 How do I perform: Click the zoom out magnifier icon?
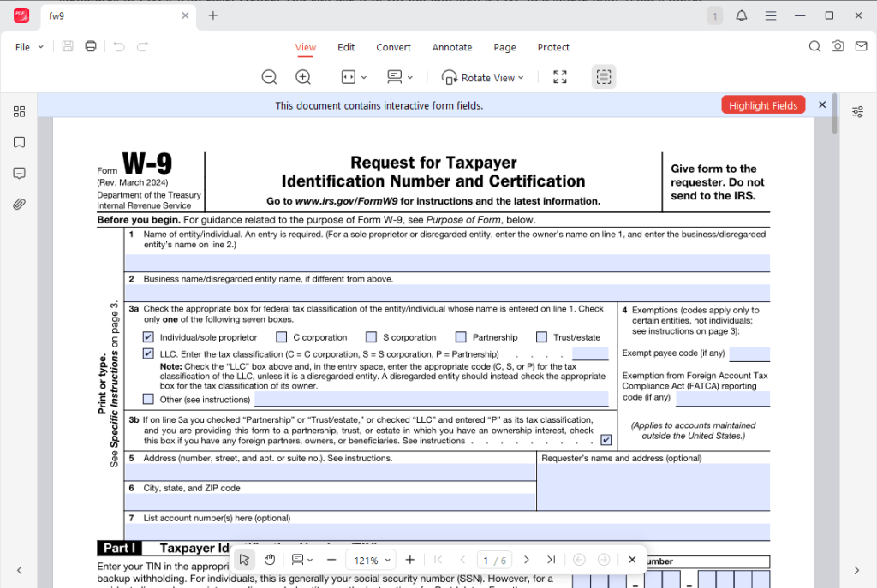point(269,77)
